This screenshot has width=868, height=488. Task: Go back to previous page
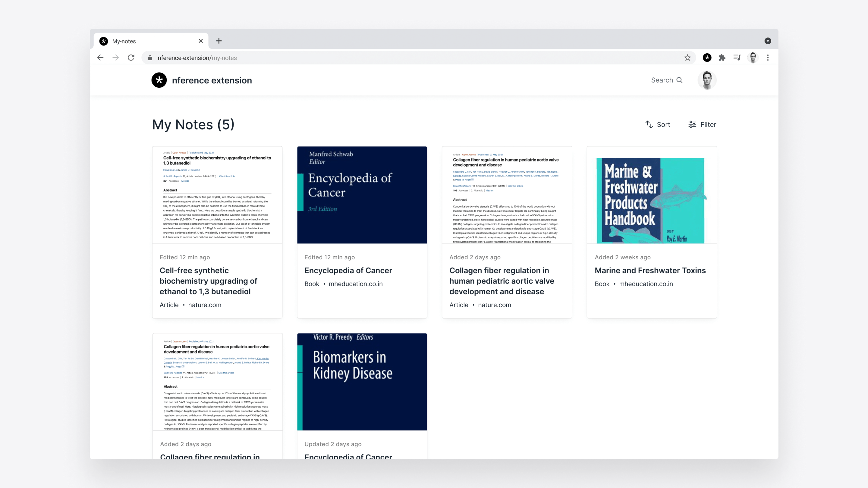pyautogui.click(x=100, y=58)
